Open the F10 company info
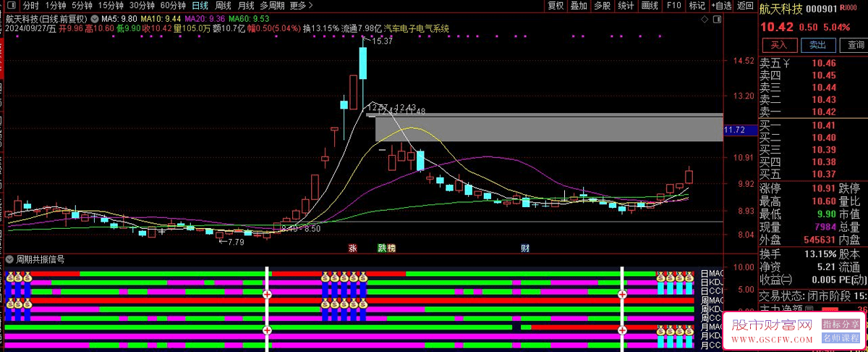The width and height of the screenshot is (868, 352). 673,5
